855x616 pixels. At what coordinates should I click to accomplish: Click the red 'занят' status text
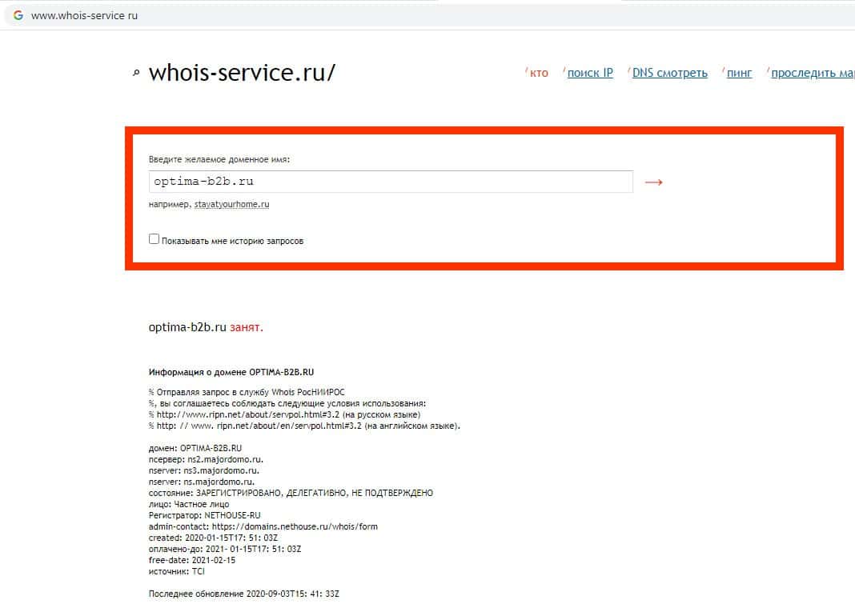coord(246,328)
